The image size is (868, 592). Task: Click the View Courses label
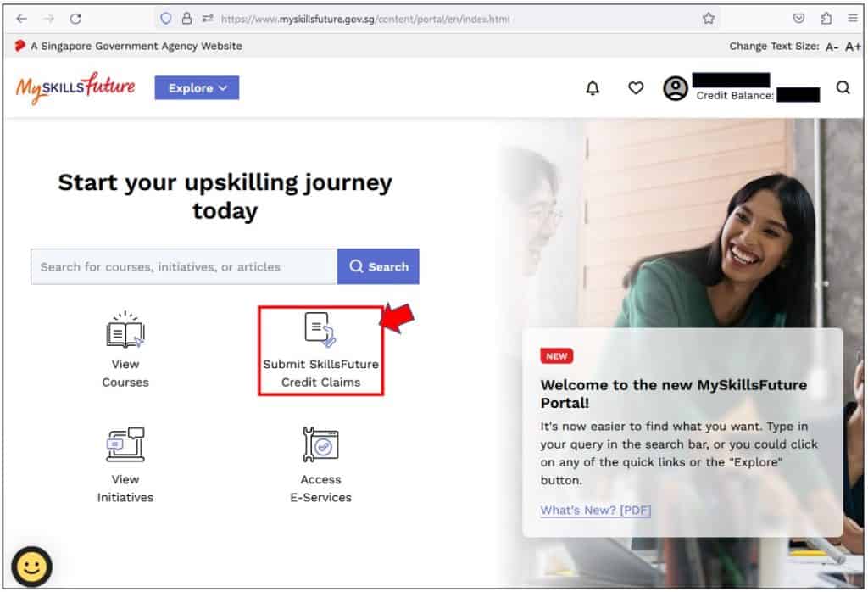[125, 373]
